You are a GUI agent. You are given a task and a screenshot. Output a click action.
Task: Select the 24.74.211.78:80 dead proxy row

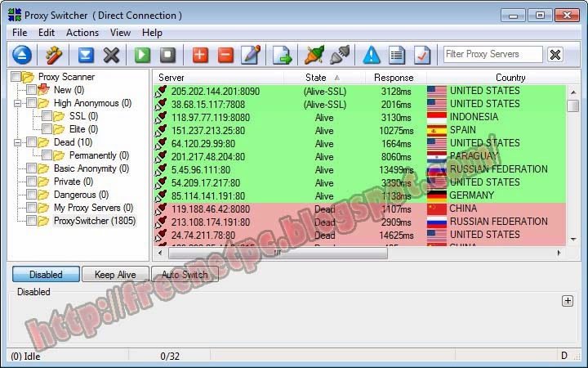point(359,235)
